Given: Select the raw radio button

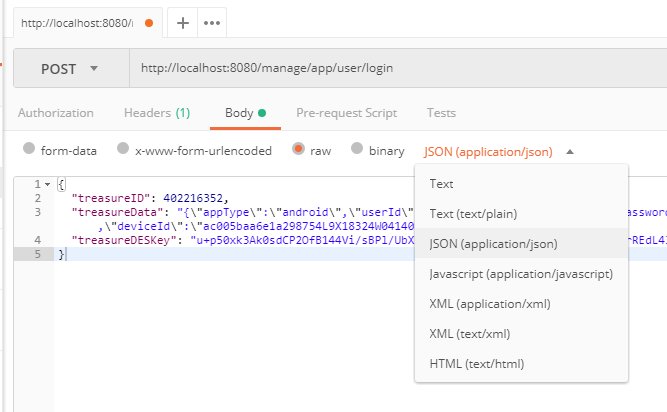Looking at the screenshot, I should [298, 148].
